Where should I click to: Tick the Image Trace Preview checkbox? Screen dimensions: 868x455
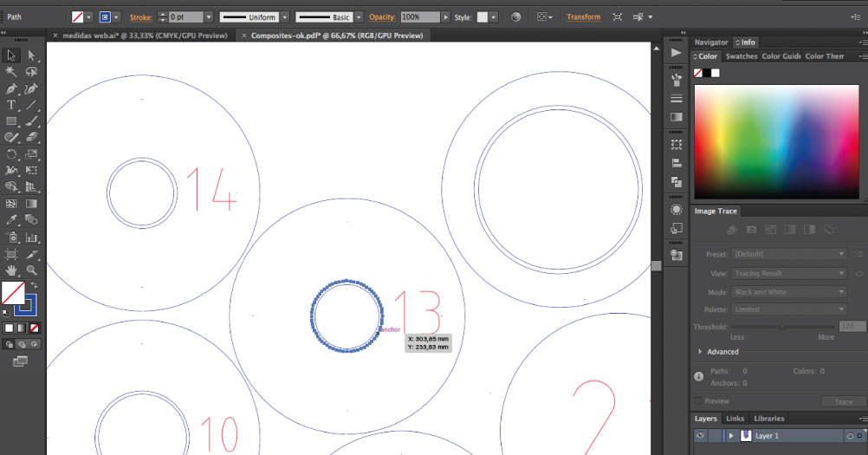click(698, 401)
